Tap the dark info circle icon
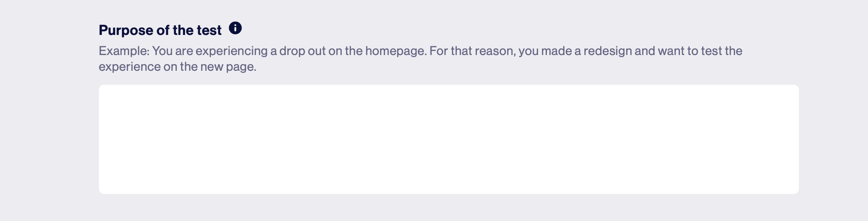The image size is (868, 221). point(235,28)
